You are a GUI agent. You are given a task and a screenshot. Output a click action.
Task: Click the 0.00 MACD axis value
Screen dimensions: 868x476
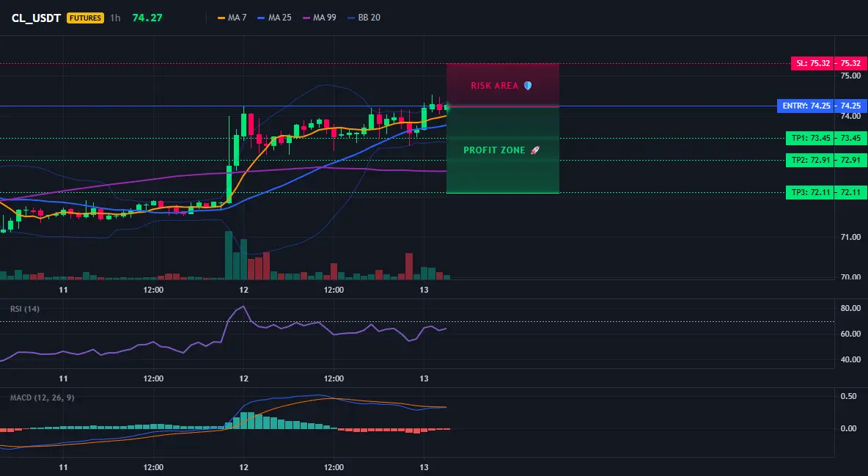tap(848, 428)
